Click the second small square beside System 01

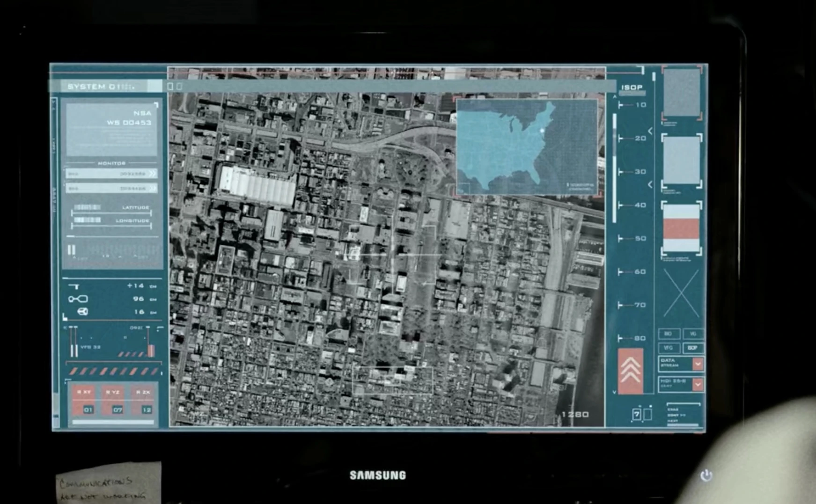coord(179,86)
